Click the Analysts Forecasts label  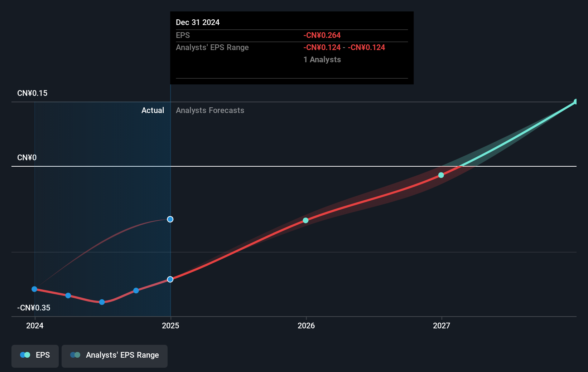point(210,110)
